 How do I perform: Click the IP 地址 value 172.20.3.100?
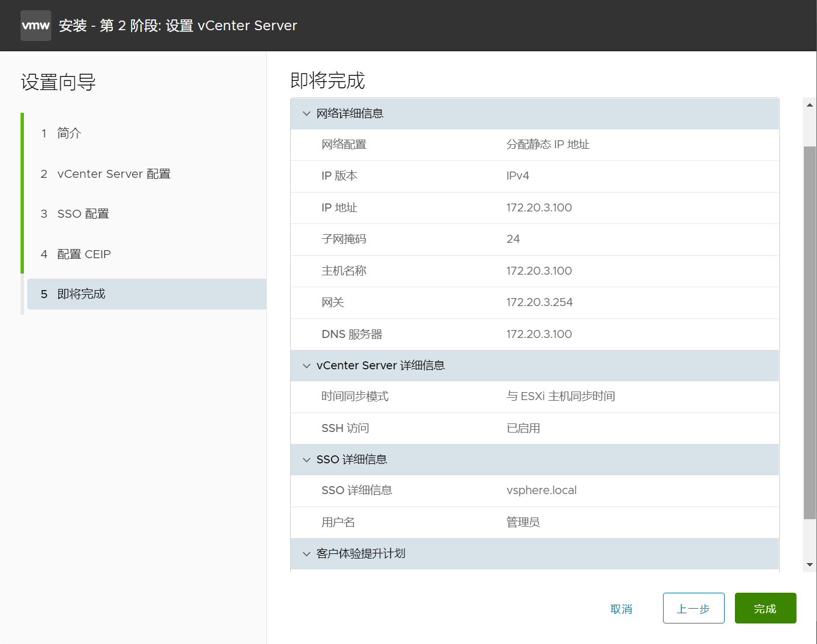[539, 207]
